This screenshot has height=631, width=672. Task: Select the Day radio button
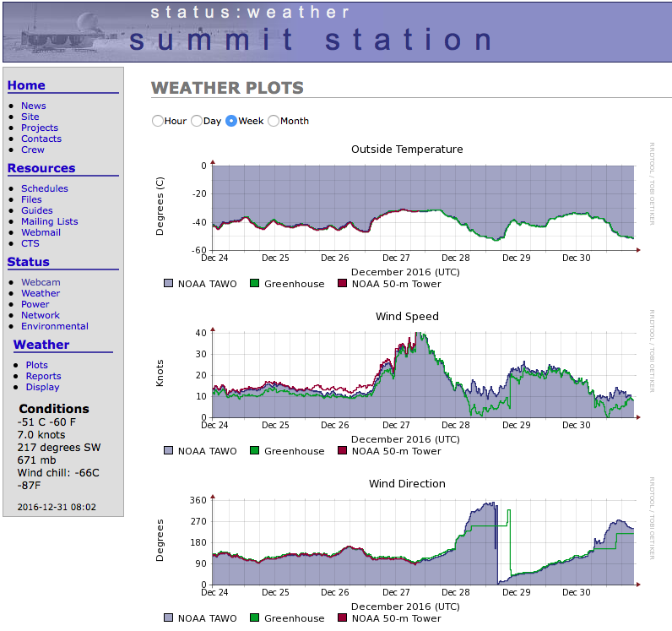click(x=197, y=121)
